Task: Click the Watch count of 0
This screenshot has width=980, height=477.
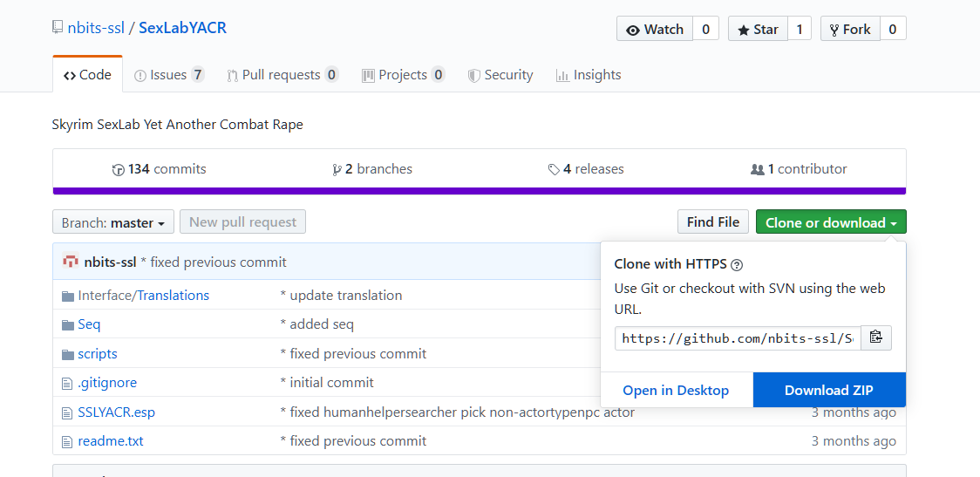Action: click(x=705, y=30)
